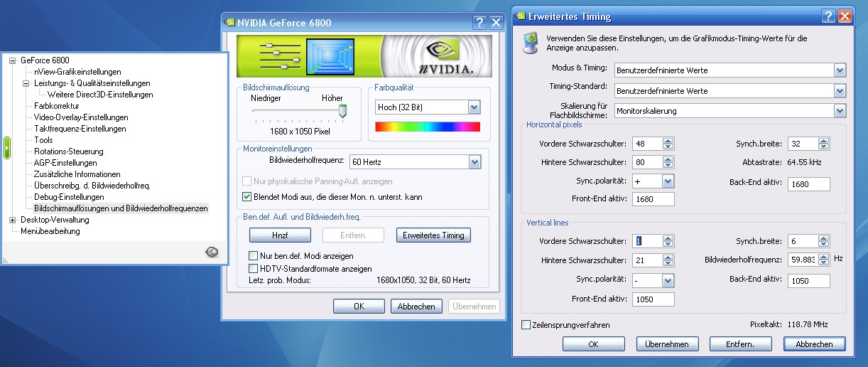Click Abbrechen in NVIDIA GeForce 6800 dialog
Viewport: 868px width, 367px height.
pyautogui.click(x=416, y=307)
